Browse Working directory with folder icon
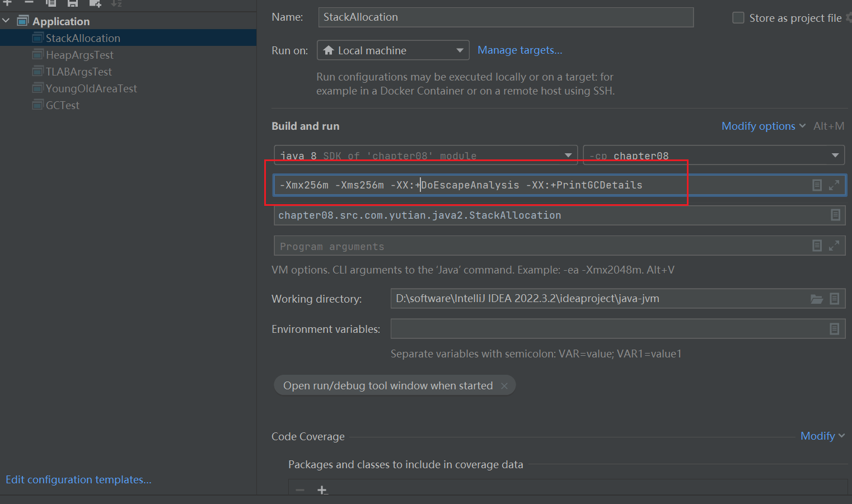Image resolution: width=852 pixels, height=504 pixels. point(816,299)
